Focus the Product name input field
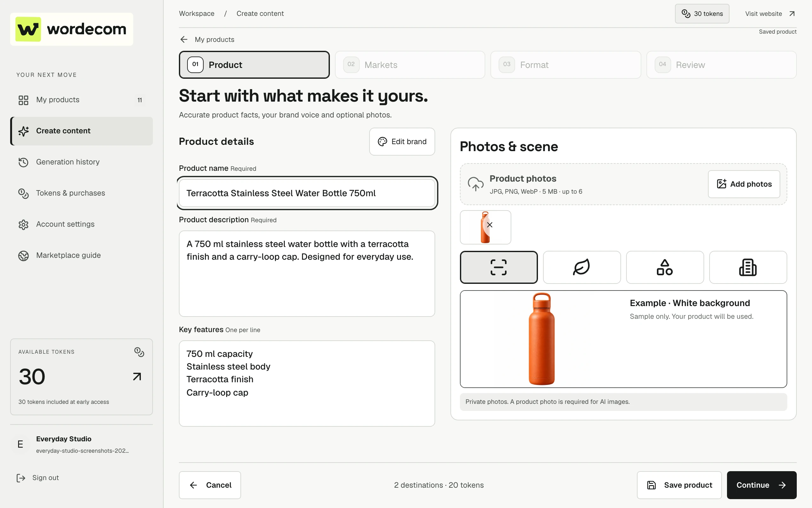The width and height of the screenshot is (812, 508). [x=307, y=193]
